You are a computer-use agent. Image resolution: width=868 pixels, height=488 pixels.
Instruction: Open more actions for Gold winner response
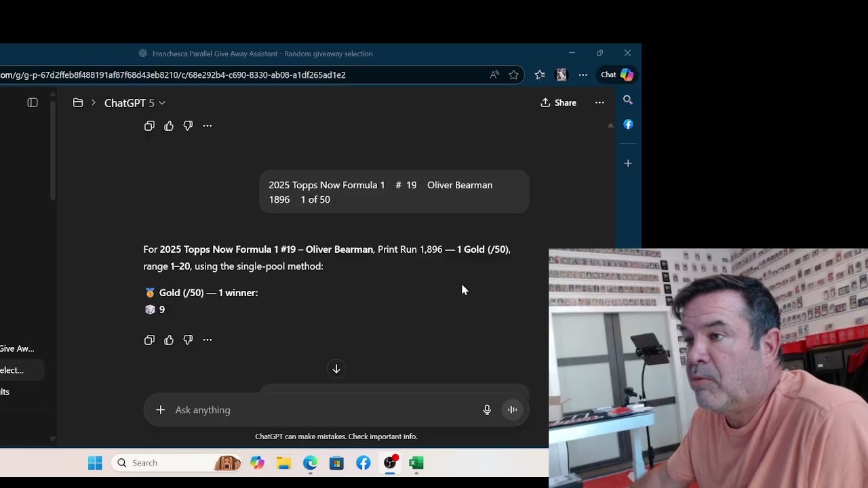point(208,340)
